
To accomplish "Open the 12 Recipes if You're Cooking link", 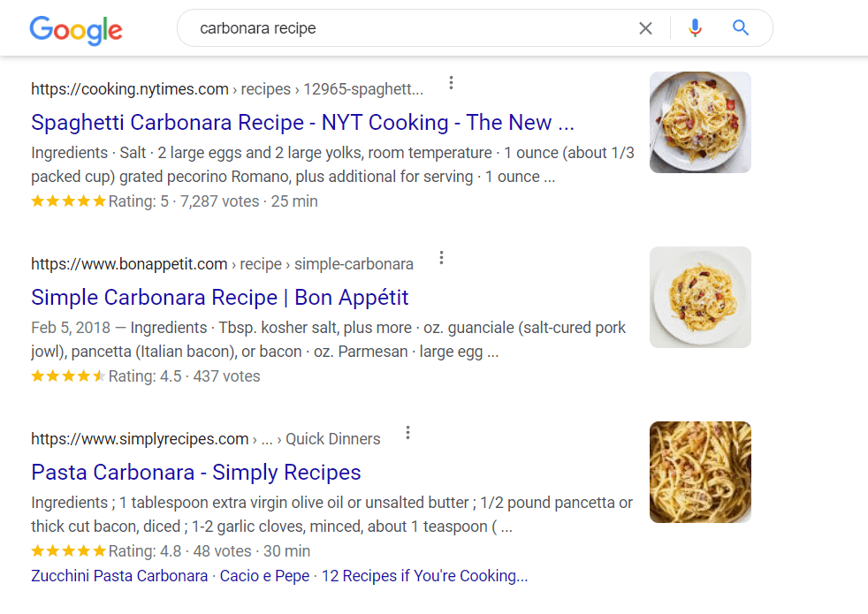I will 423,576.
